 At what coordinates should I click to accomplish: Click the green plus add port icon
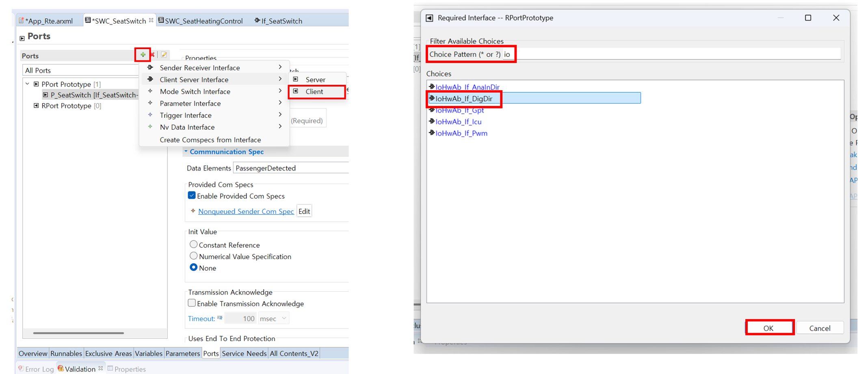[143, 54]
